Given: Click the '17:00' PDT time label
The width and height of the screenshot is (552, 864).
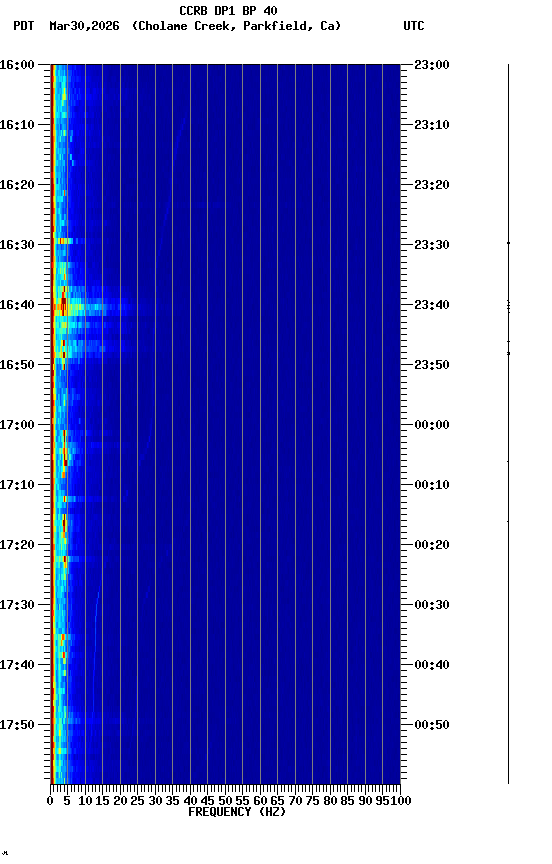Looking at the screenshot, I should point(17,425).
